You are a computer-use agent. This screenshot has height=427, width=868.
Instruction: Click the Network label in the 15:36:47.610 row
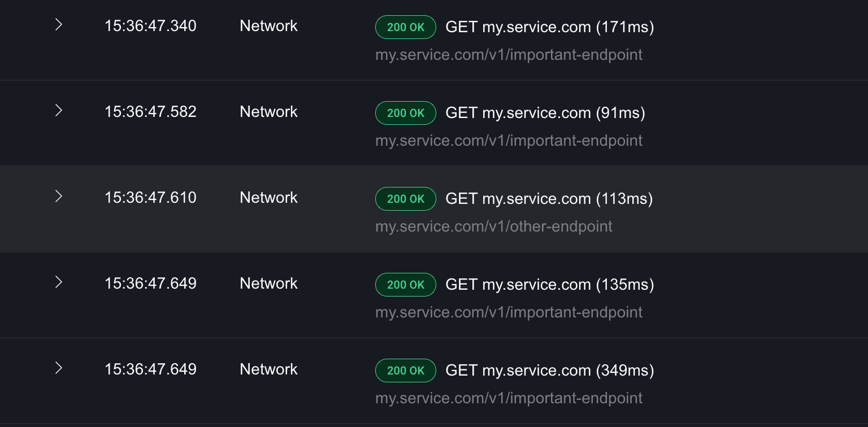tap(268, 198)
